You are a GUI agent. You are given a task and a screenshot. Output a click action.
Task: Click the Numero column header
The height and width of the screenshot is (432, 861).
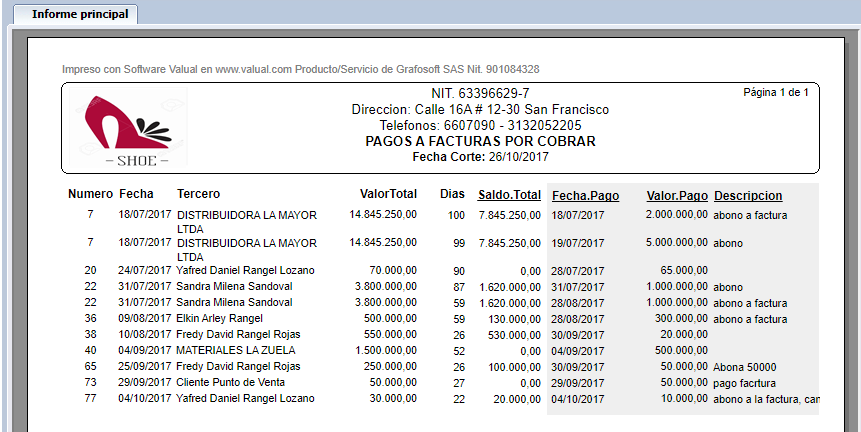click(90, 194)
